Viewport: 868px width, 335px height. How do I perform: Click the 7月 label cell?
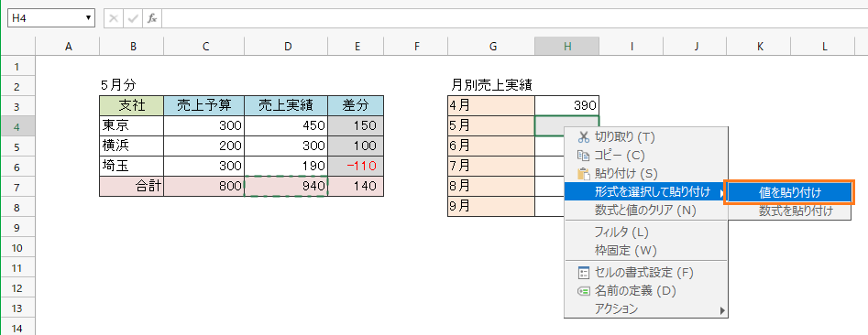[x=491, y=166]
